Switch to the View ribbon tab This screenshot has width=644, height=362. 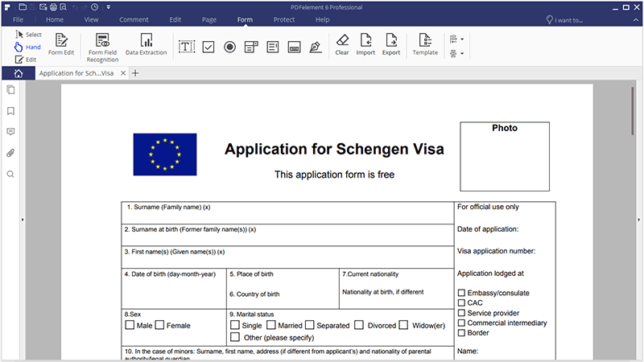(x=91, y=19)
